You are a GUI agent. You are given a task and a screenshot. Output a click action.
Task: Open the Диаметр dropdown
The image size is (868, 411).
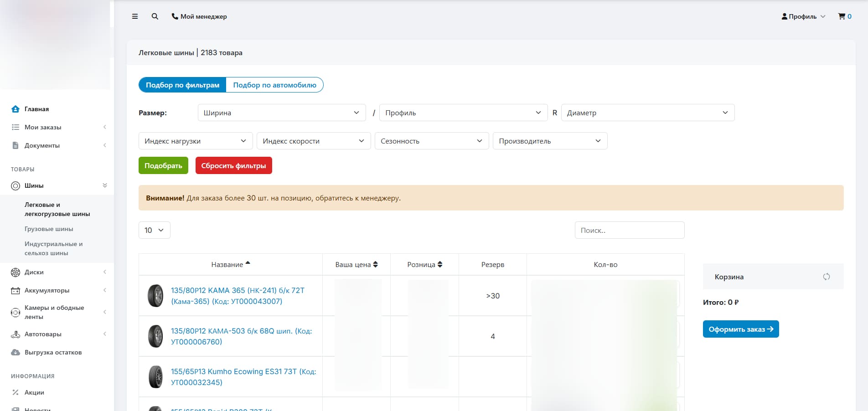click(648, 113)
